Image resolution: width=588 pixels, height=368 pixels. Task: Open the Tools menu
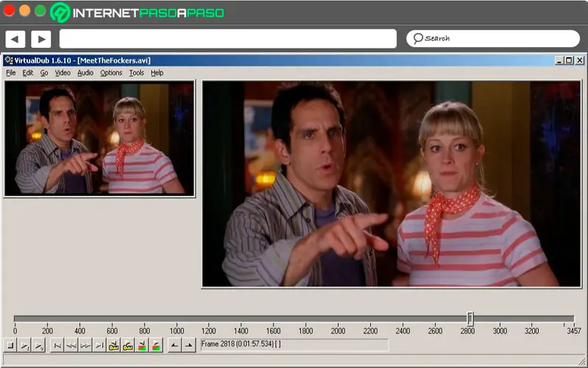point(137,73)
